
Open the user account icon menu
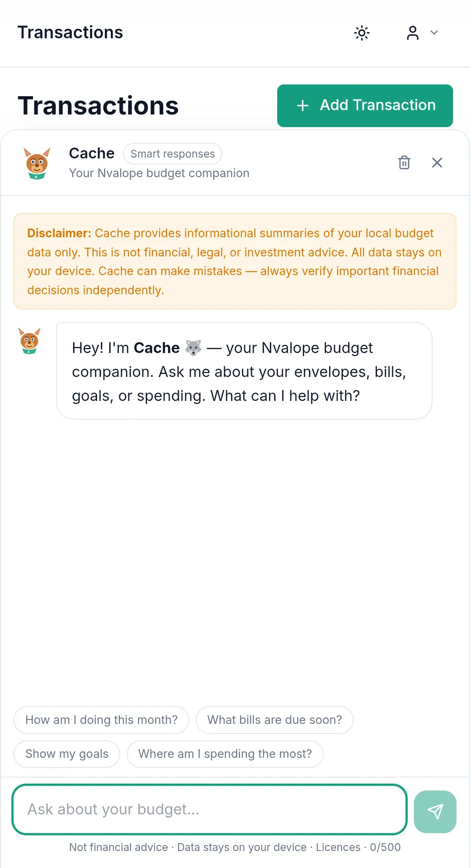(x=413, y=33)
